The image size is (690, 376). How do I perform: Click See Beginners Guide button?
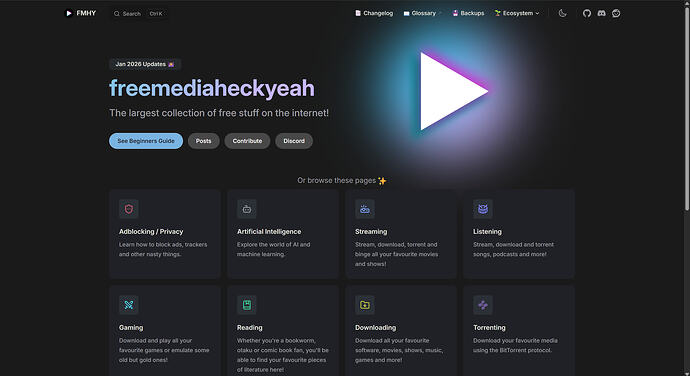[x=146, y=141]
